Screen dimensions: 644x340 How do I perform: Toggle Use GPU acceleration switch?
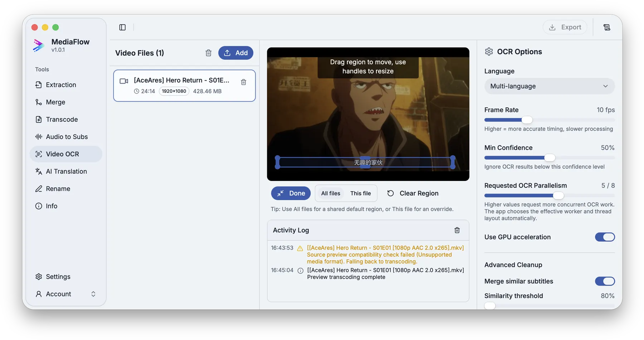pyautogui.click(x=605, y=237)
